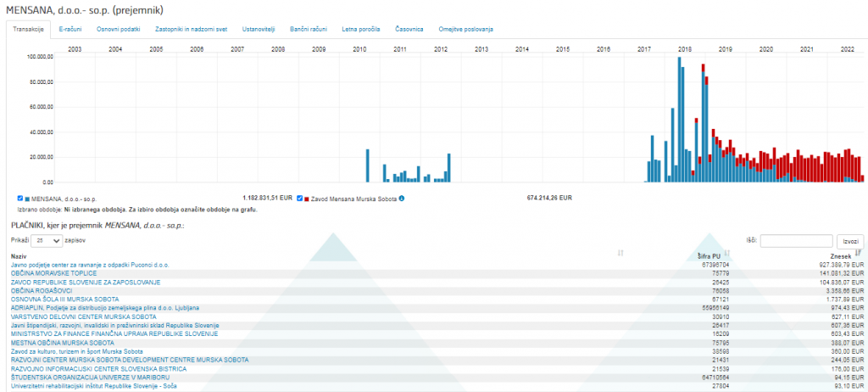Select the 2022 year label on timeline

848,49
